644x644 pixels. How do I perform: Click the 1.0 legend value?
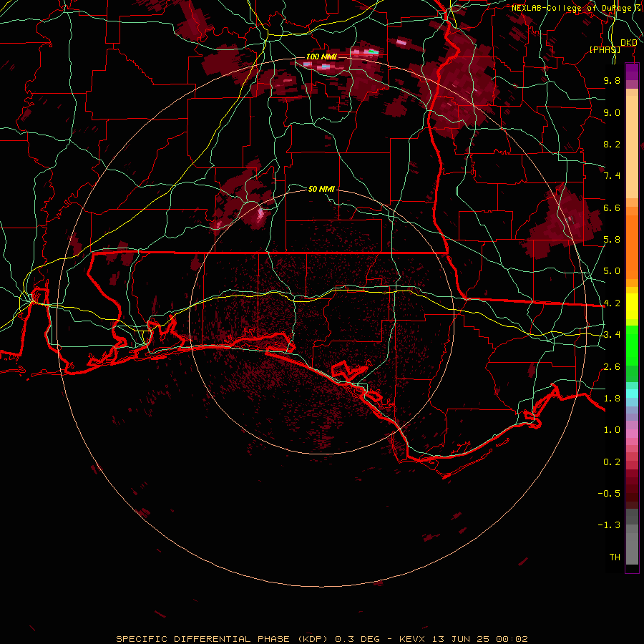click(x=612, y=430)
